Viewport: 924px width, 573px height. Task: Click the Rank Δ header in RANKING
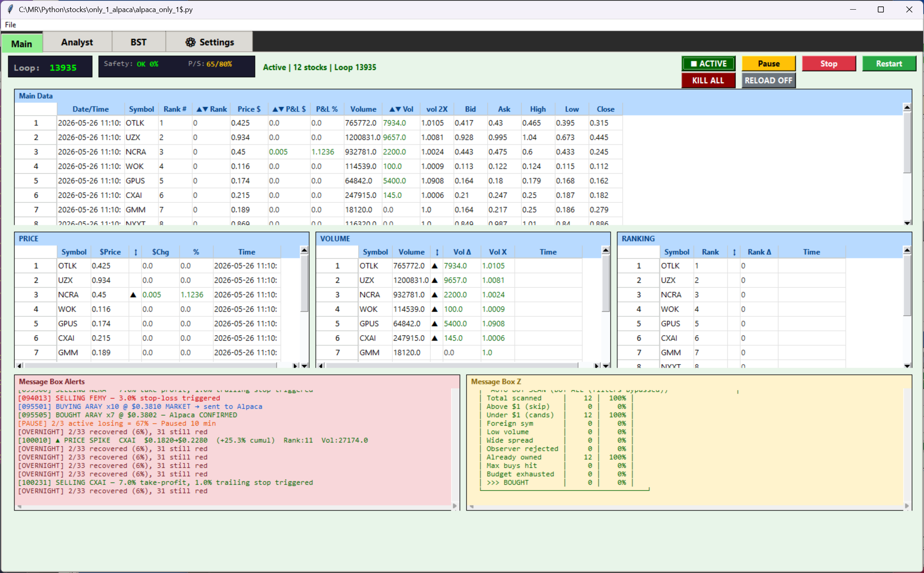pyautogui.click(x=759, y=252)
